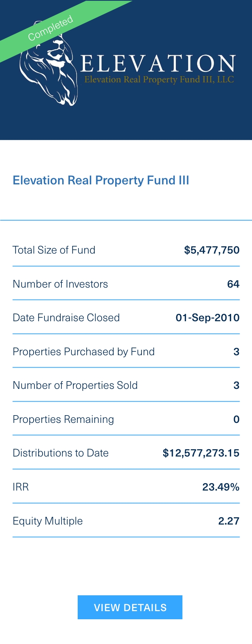The image size is (252, 644).
Task: Open the Elevation Real Property Fund III title link
Action: click(101, 181)
